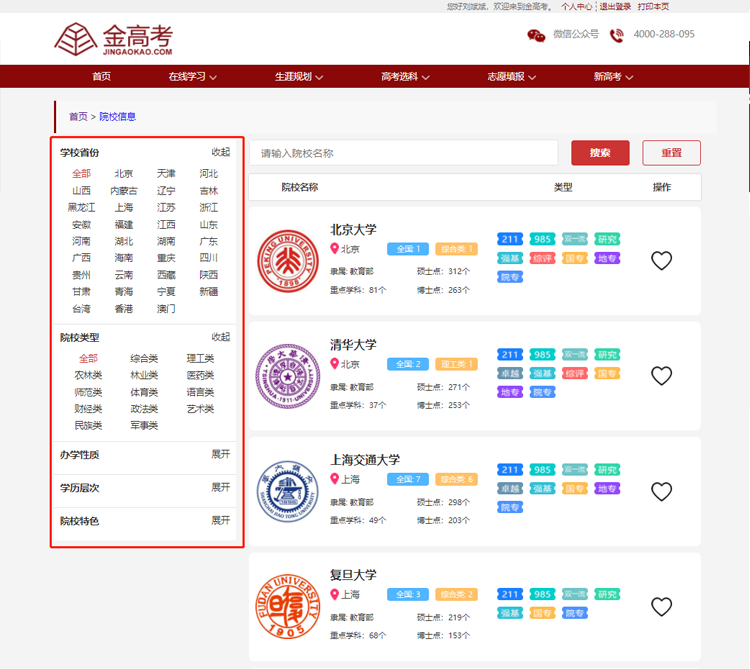Favorite 北京大学 with the heart icon

tap(661, 261)
